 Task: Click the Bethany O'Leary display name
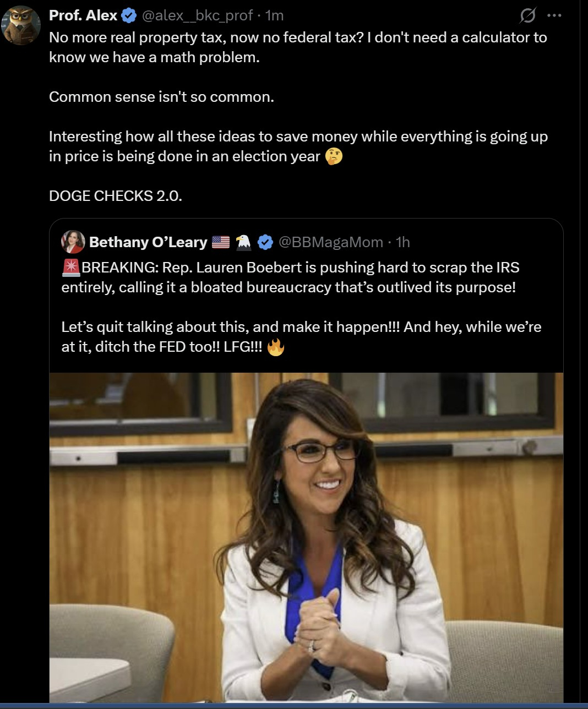(x=148, y=242)
